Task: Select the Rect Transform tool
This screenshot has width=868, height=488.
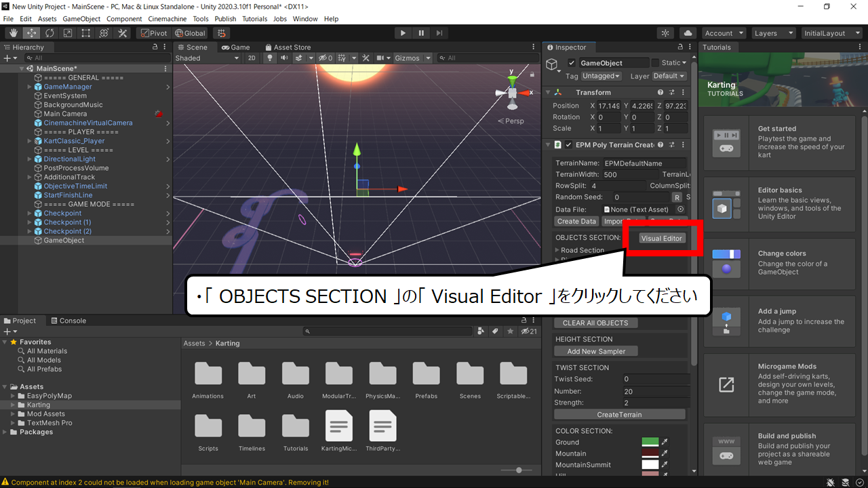Action: click(x=86, y=33)
